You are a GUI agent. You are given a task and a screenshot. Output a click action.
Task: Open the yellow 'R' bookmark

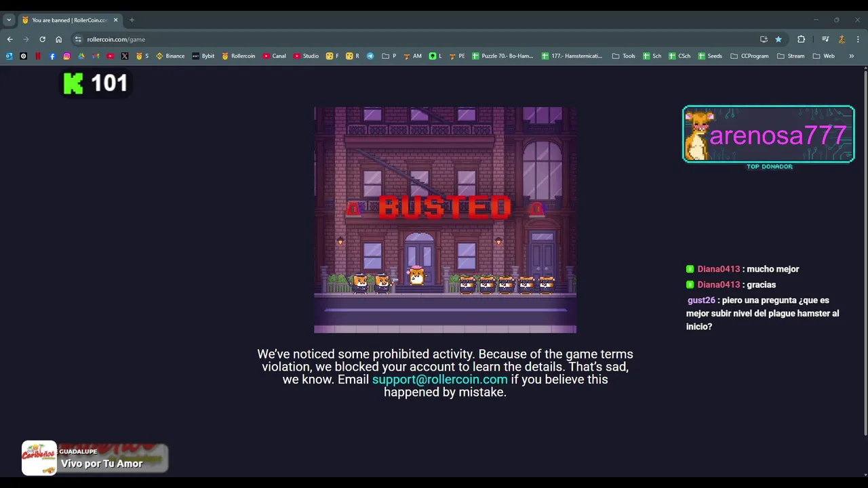click(353, 56)
